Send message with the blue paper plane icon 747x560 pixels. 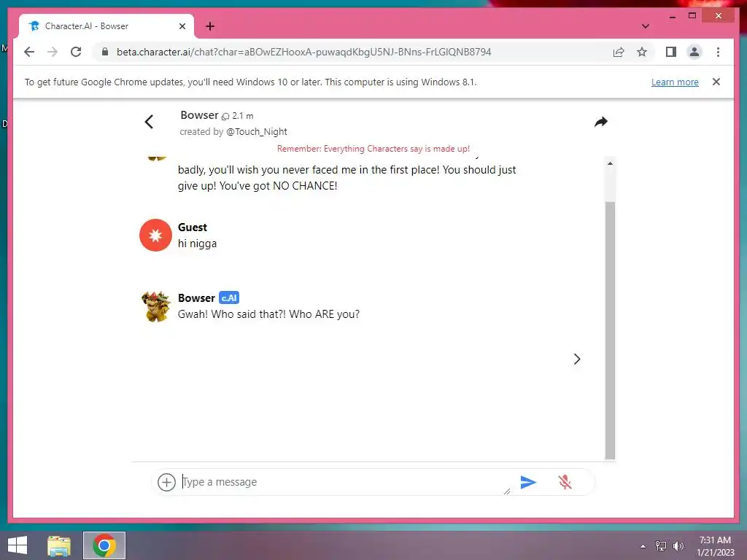(528, 483)
